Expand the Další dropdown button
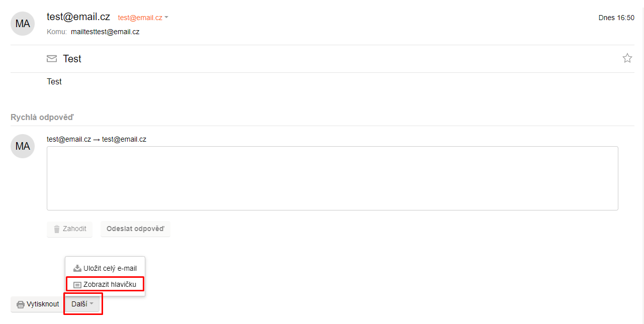The height and width of the screenshot is (324, 644). pyautogui.click(x=82, y=304)
